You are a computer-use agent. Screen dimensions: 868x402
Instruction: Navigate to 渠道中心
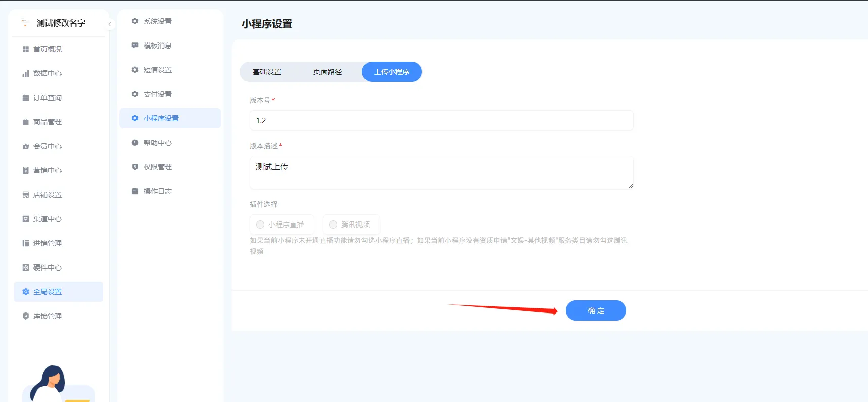tap(59, 219)
